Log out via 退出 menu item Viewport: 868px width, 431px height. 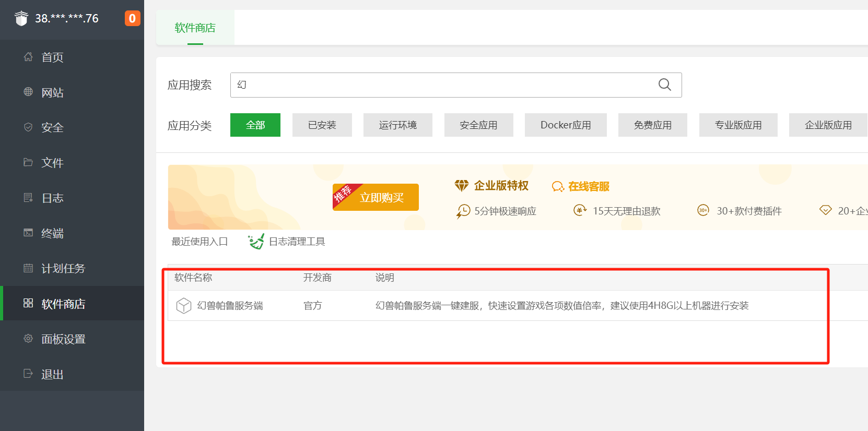[x=52, y=374]
